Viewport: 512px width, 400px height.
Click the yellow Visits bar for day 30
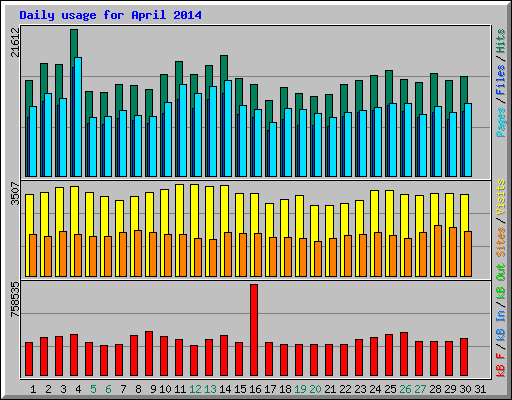(464, 213)
